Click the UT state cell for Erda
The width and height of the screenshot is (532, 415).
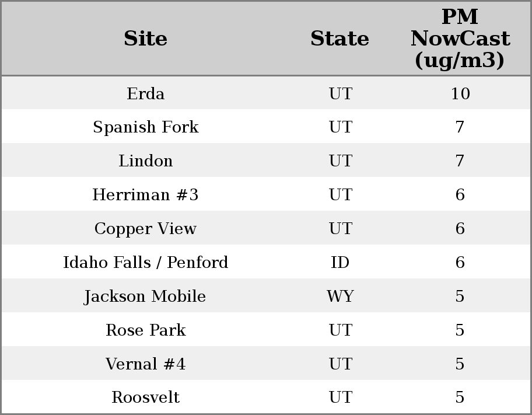(x=340, y=93)
